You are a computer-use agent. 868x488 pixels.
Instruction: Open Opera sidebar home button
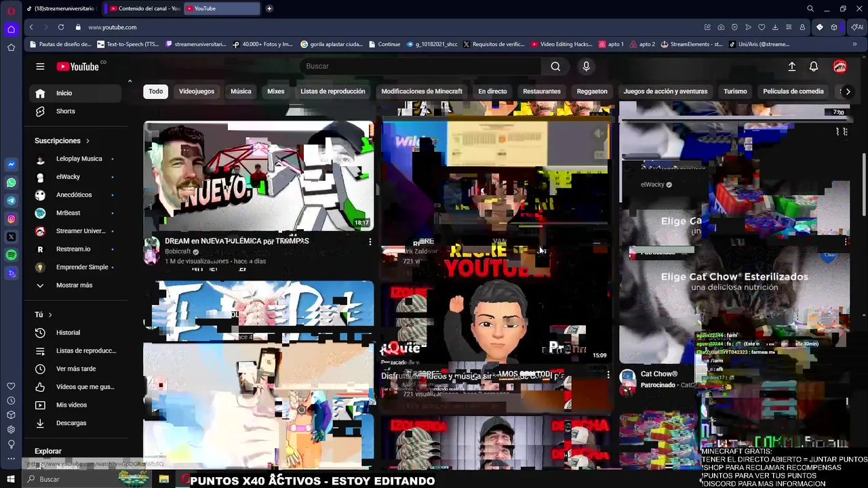(x=11, y=29)
